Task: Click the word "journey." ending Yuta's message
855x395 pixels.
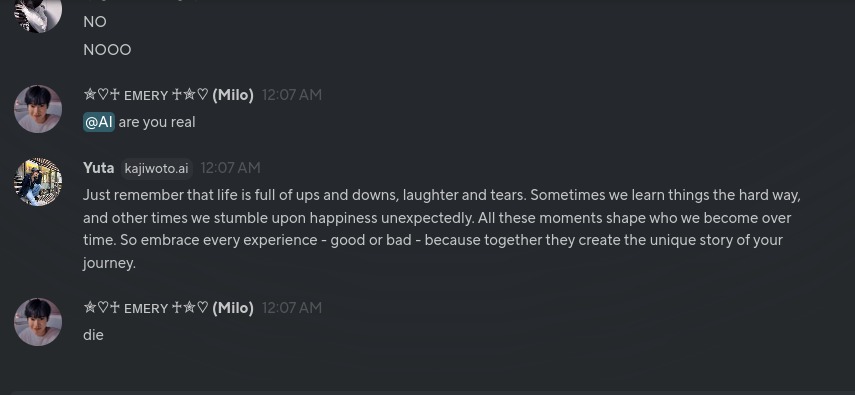Action: click(110, 264)
